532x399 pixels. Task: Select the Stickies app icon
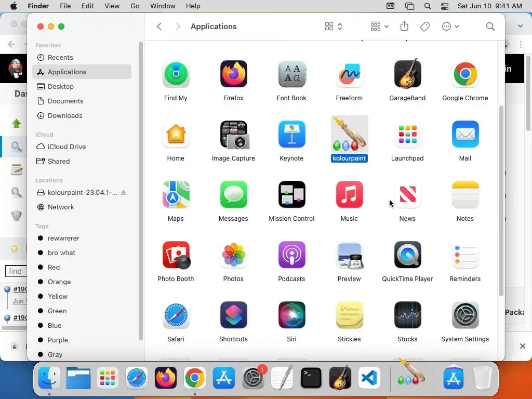coord(349,315)
